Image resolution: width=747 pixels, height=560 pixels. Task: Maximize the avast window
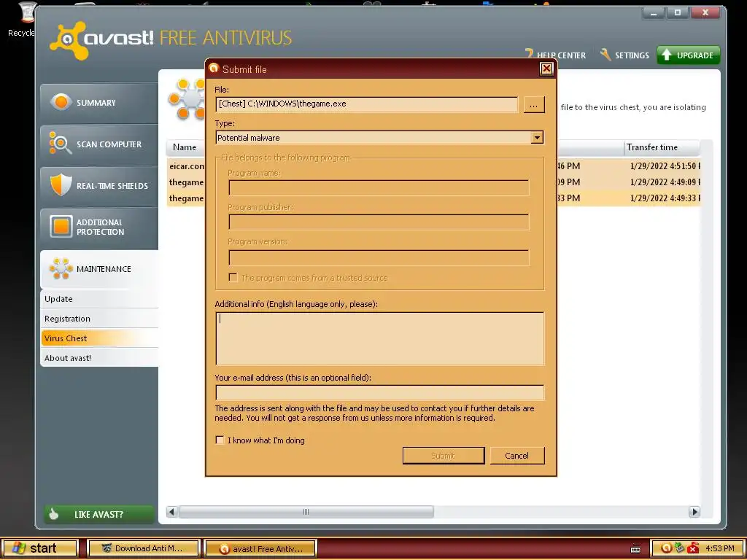click(678, 13)
